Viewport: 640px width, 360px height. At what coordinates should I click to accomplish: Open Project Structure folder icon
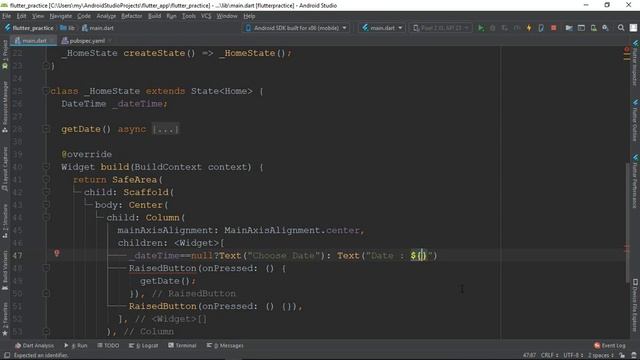(569, 28)
